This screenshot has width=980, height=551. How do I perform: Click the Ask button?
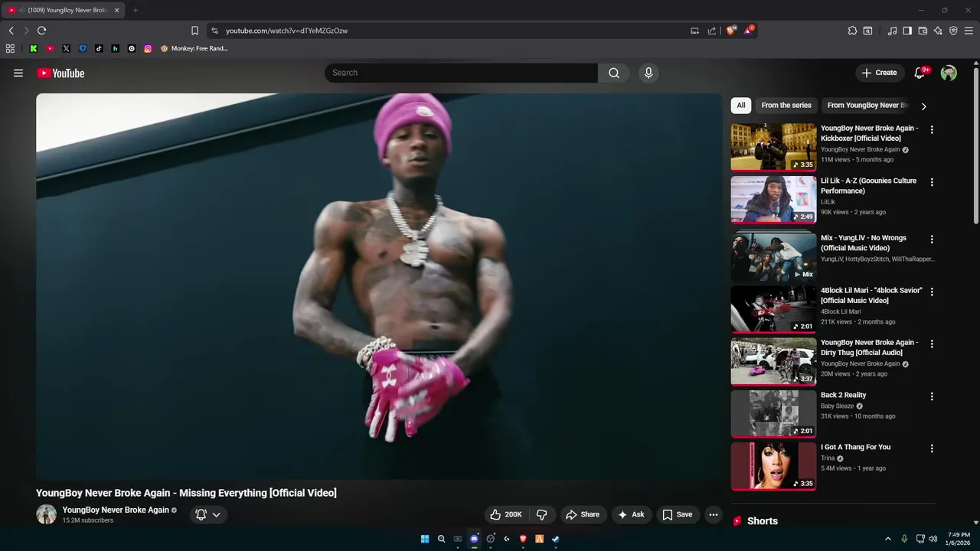631,514
